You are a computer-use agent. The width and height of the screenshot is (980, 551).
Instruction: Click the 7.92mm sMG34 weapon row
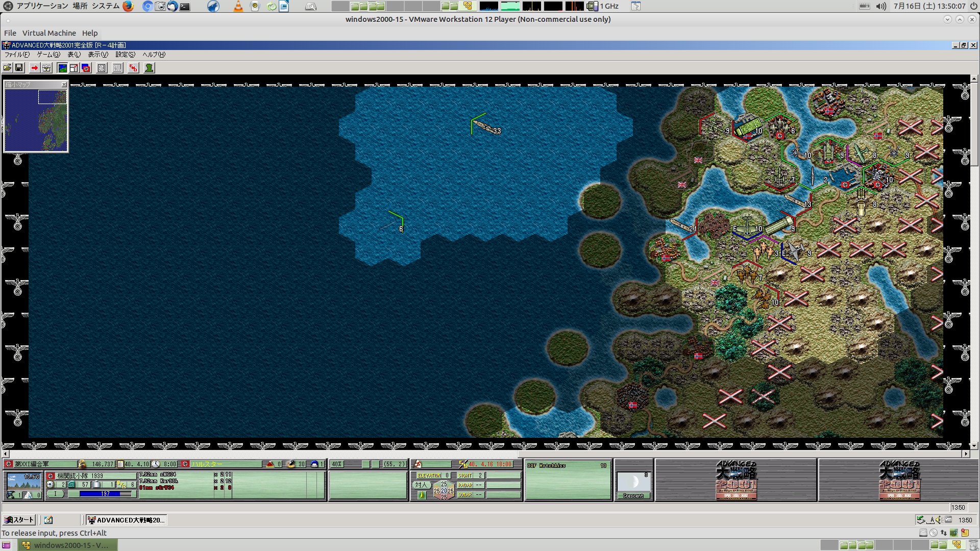point(185,475)
